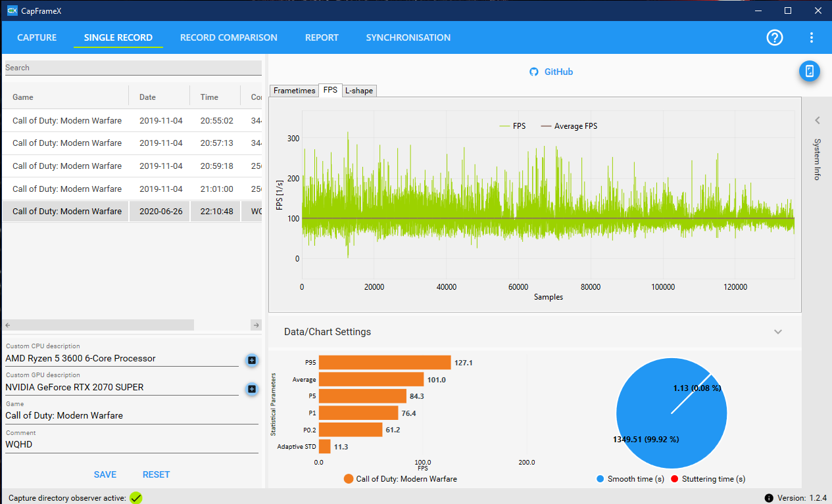Viewport: 832px width, 504px height.
Task: Open the Synchronisation tab
Action: coord(408,37)
